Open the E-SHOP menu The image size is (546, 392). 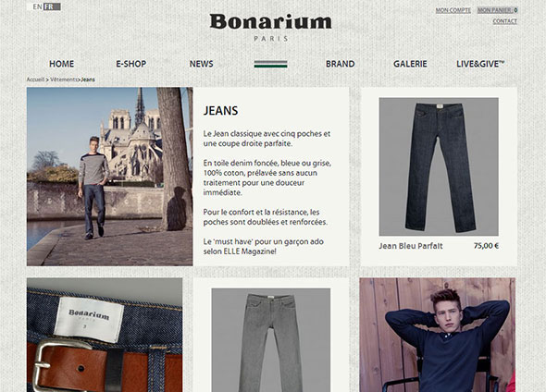(x=130, y=64)
